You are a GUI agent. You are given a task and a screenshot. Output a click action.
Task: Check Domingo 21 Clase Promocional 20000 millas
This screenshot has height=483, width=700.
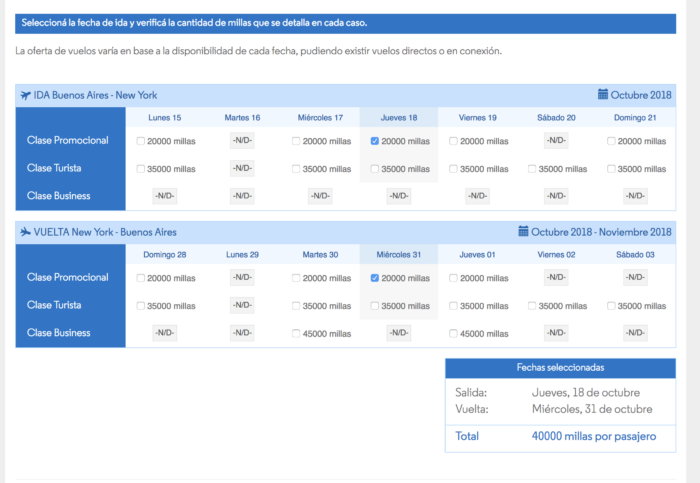click(x=611, y=141)
